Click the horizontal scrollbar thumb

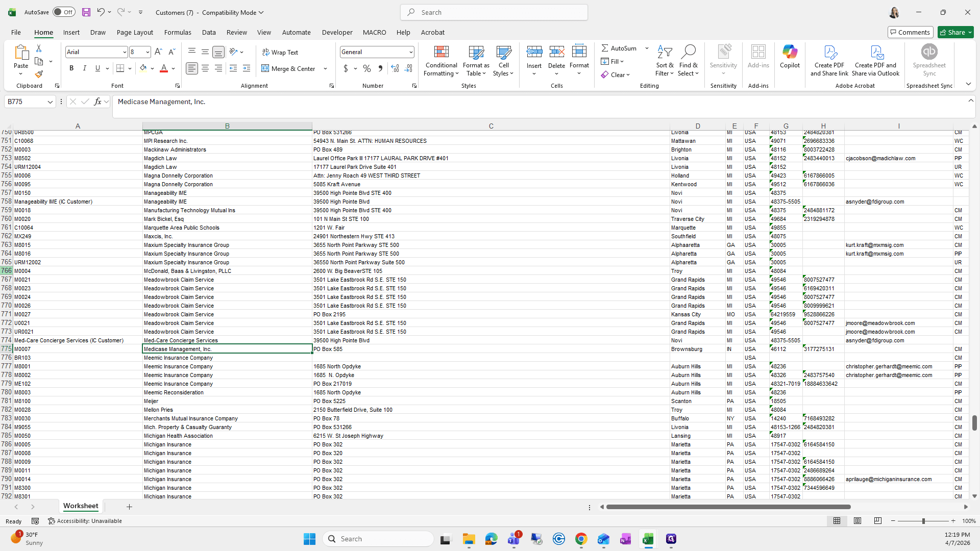[x=728, y=507]
